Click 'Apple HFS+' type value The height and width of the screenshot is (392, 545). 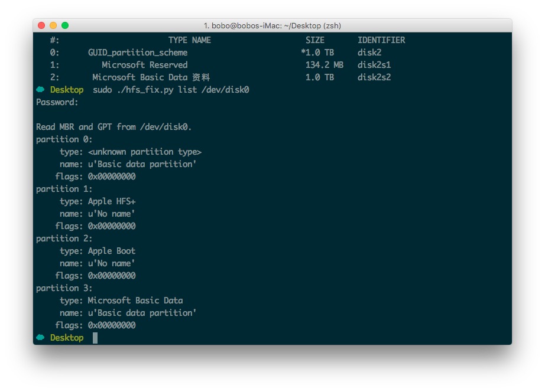(112, 201)
